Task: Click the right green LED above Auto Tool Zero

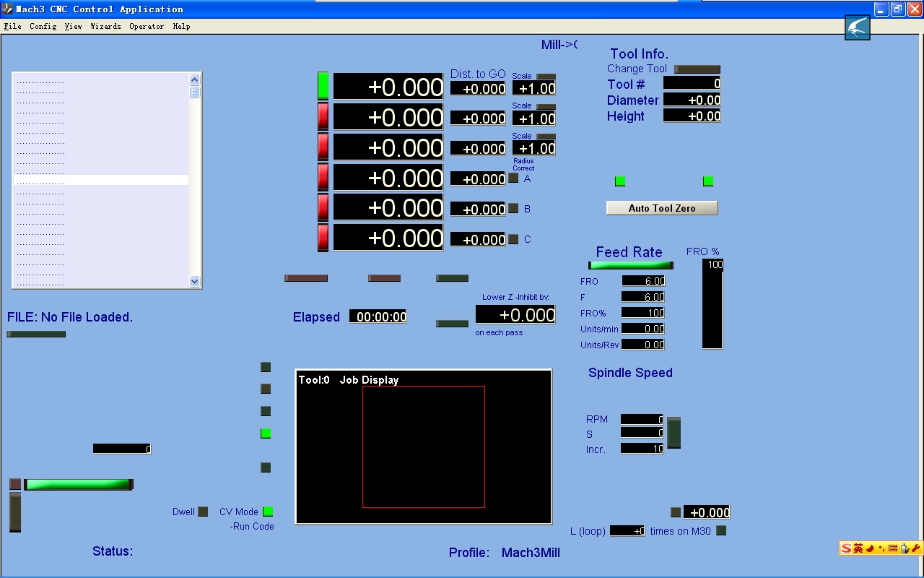Action: click(x=708, y=181)
